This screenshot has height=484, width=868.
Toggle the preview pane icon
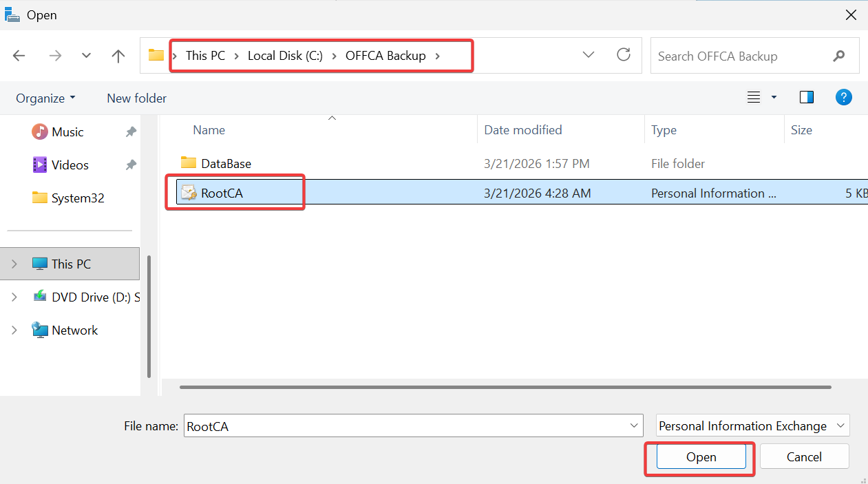tap(807, 98)
